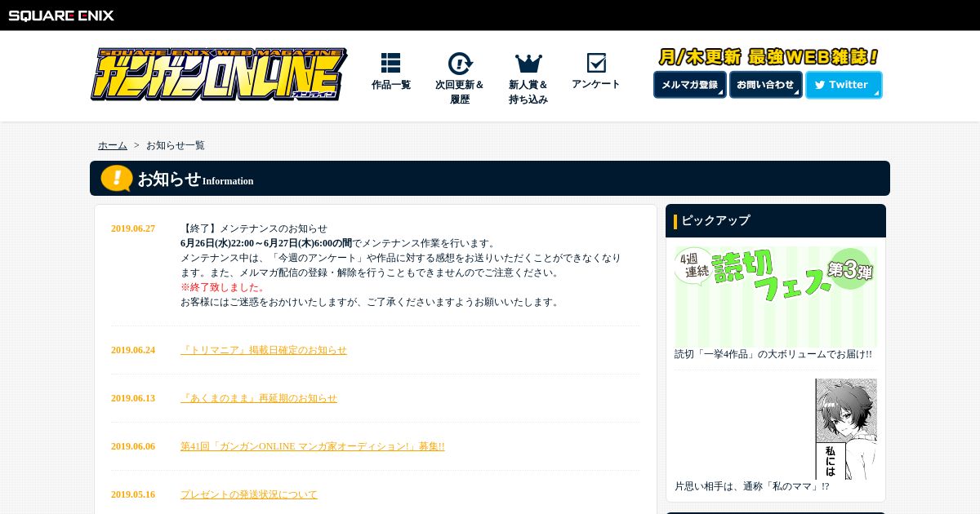Click the red ※終了致しました。 text
The width and height of the screenshot is (980, 514).
223,287
